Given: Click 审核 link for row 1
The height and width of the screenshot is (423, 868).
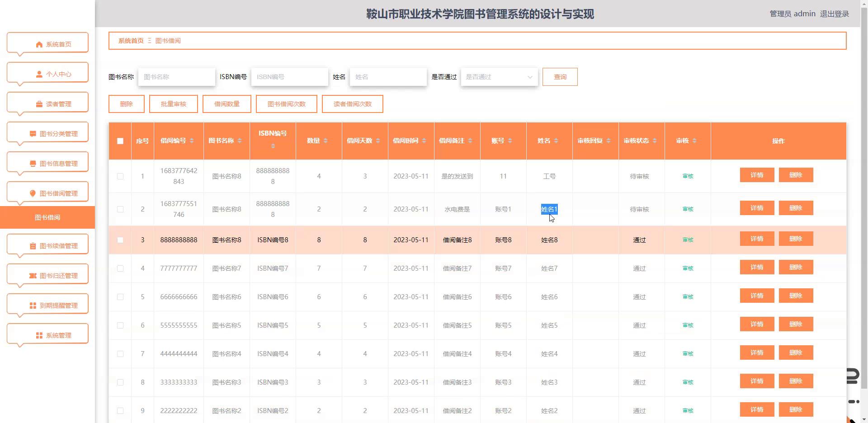Looking at the screenshot, I should point(688,176).
